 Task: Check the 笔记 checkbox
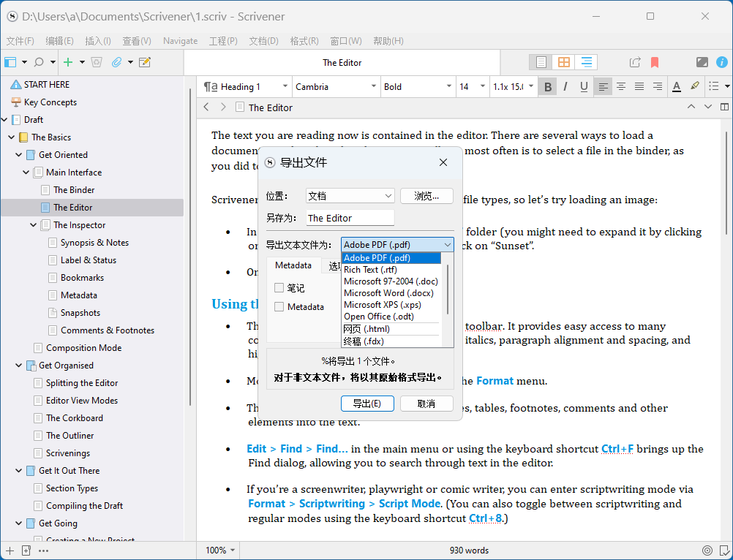[279, 288]
